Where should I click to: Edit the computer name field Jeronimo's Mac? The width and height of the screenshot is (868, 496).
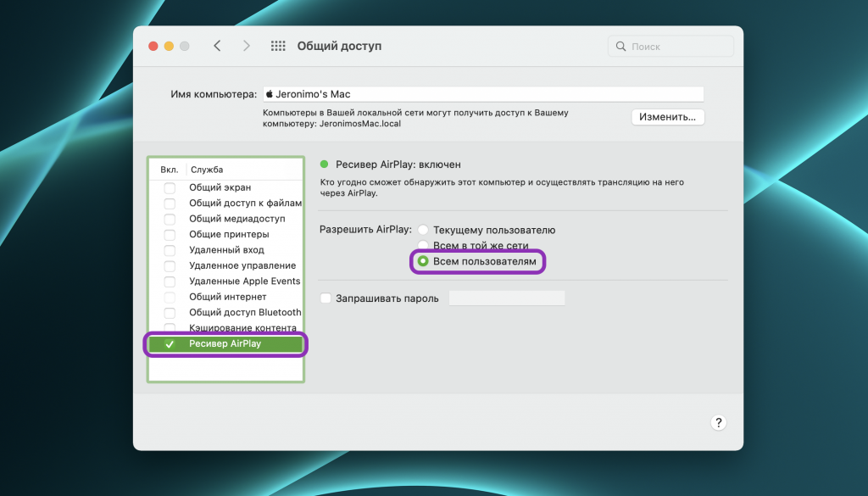tap(483, 94)
